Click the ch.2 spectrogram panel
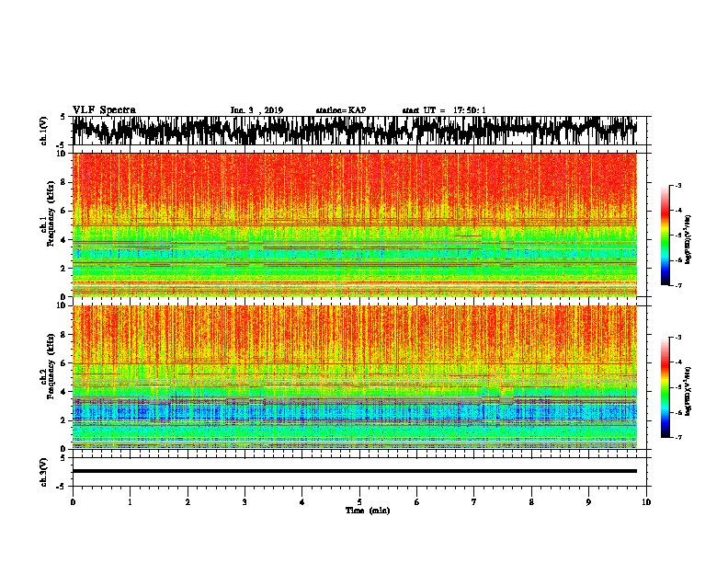728x563 pixels. (x=355, y=377)
